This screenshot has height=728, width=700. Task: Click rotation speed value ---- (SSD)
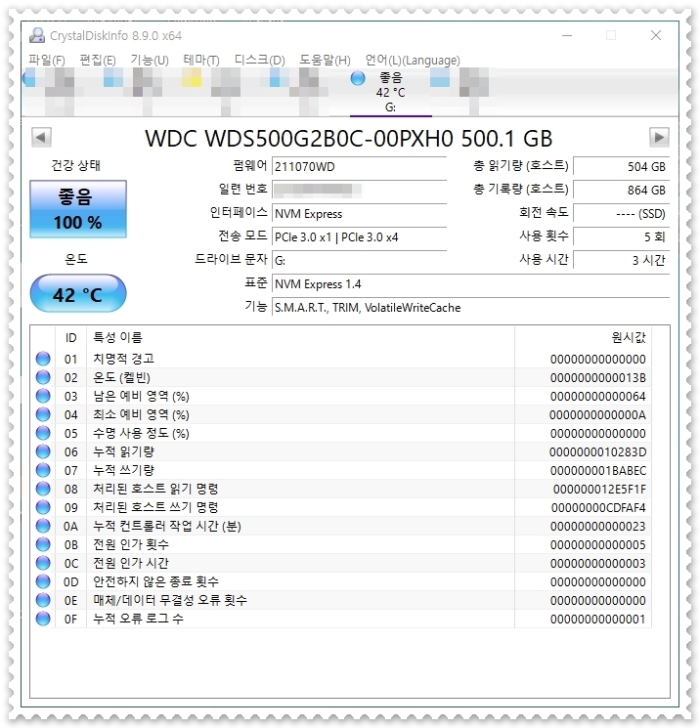tap(622, 214)
